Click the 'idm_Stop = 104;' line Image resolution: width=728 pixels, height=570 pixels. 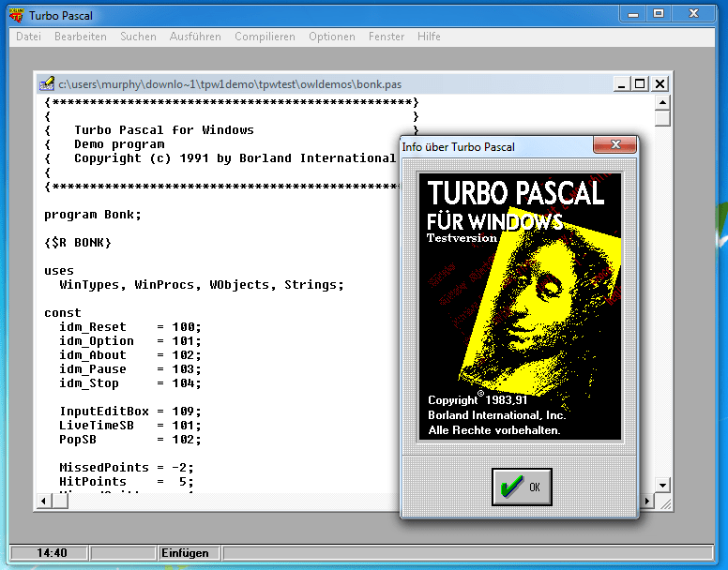click(x=130, y=383)
